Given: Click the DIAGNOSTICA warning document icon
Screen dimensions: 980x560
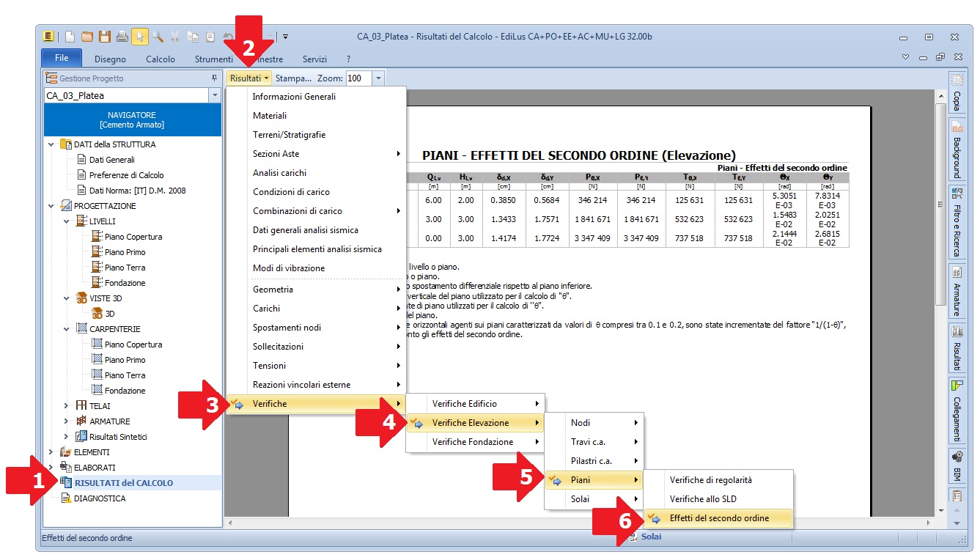Looking at the screenshot, I should click(x=66, y=498).
